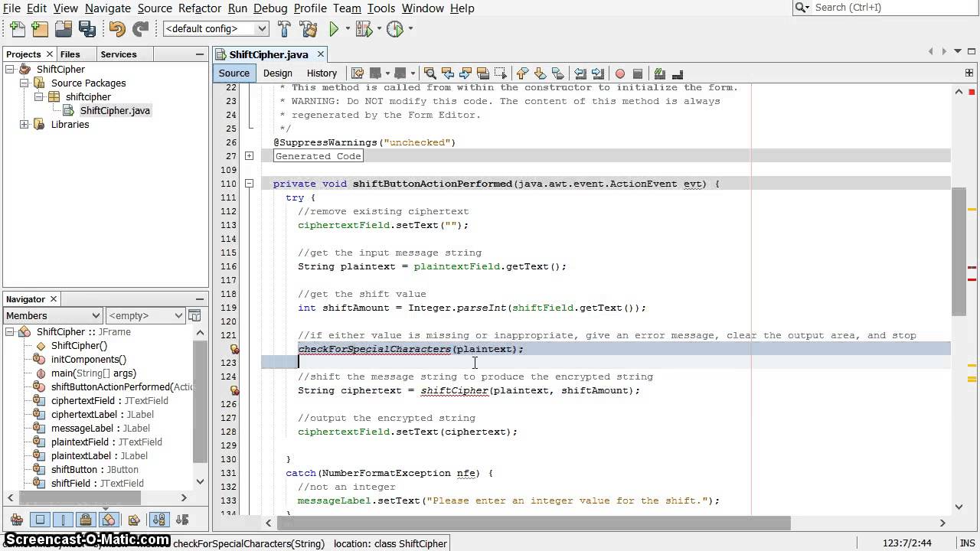This screenshot has height=551, width=980.
Task: Click the Undo arrow icon
Action: tap(117, 29)
